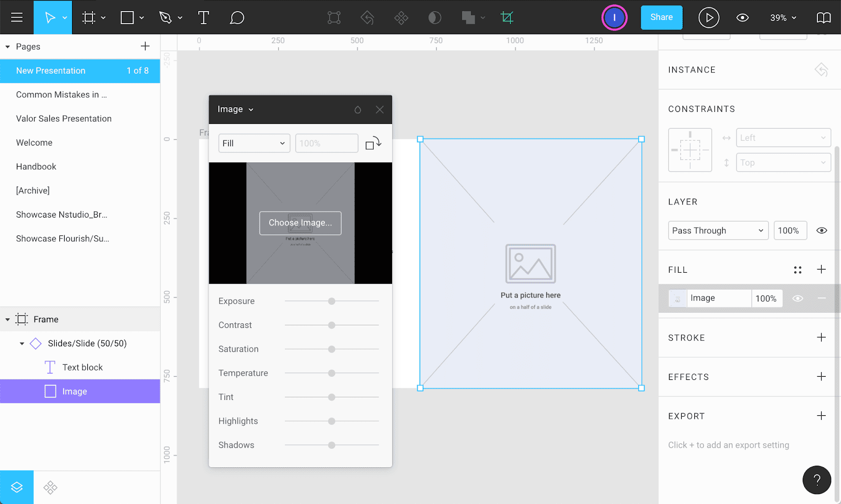This screenshot has height=504, width=841.
Task: Enable the observation eye mode in top toolbar
Action: (742, 17)
